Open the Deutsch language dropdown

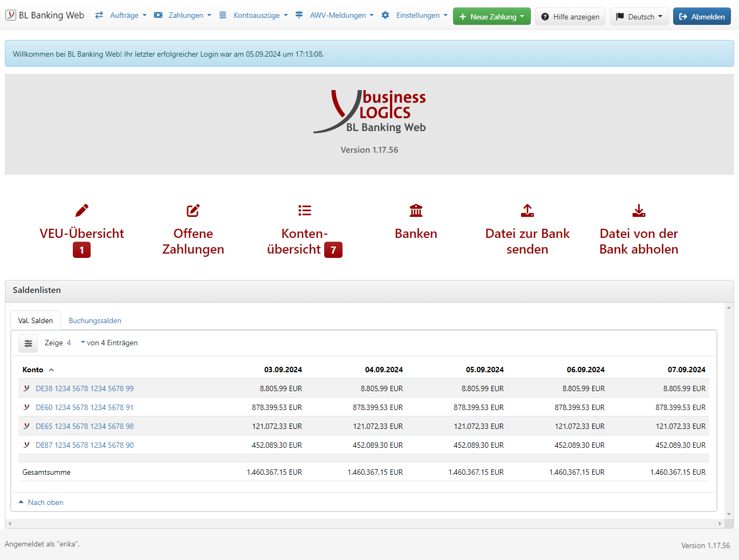tap(639, 16)
